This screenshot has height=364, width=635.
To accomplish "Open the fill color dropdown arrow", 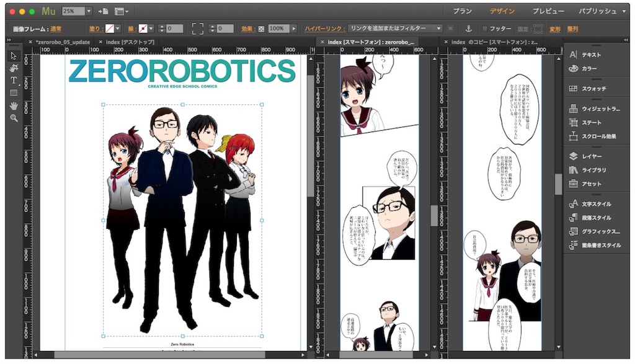I will (x=117, y=29).
